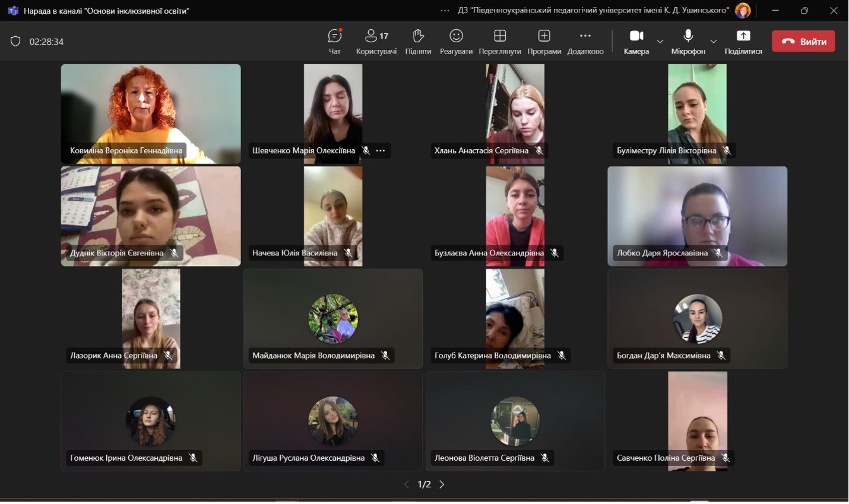Click muted mic icon of Савченко Поліна Сергіївна
849x504 pixels.
tap(726, 458)
